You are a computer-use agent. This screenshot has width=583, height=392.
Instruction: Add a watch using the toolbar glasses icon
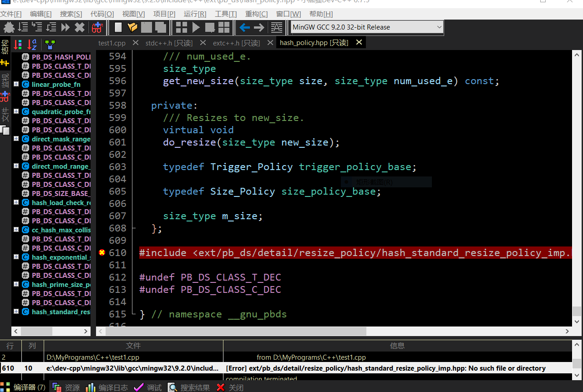pyautogui.click(x=96, y=27)
